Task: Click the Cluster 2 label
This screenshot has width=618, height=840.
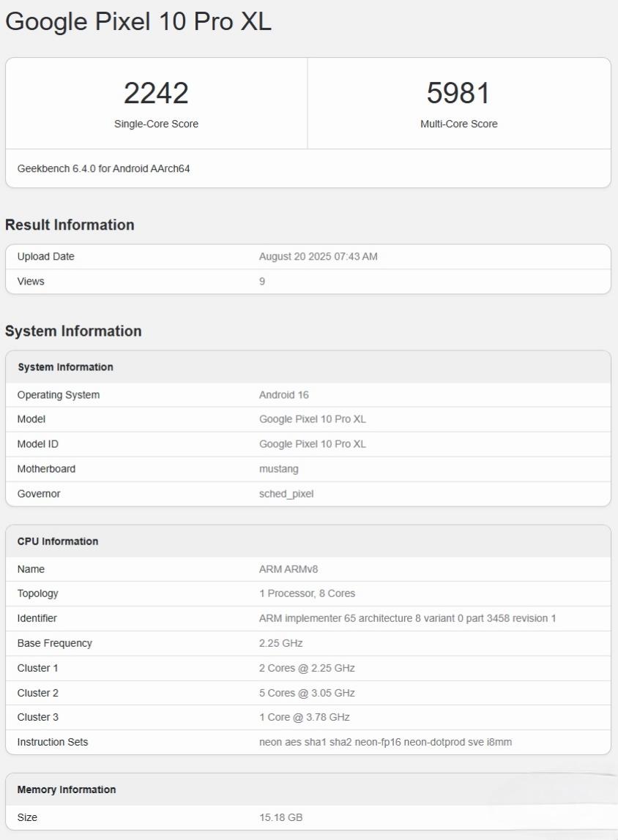Action: tap(37, 693)
